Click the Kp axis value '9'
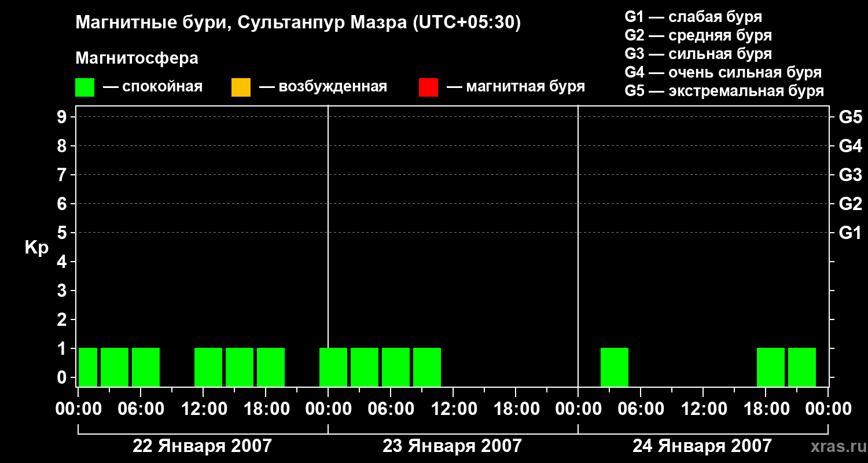The height and width of the screenshot is (463, 868). tap(63, 117)
